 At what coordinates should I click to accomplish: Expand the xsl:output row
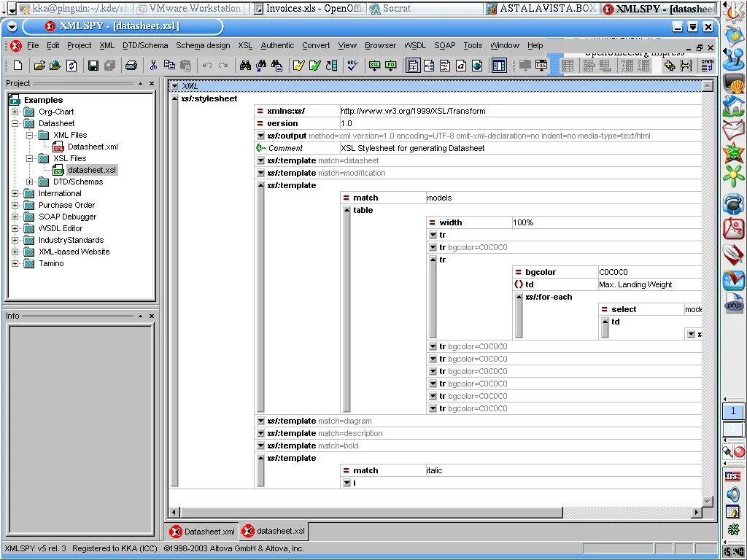click(x=260, y=136)
